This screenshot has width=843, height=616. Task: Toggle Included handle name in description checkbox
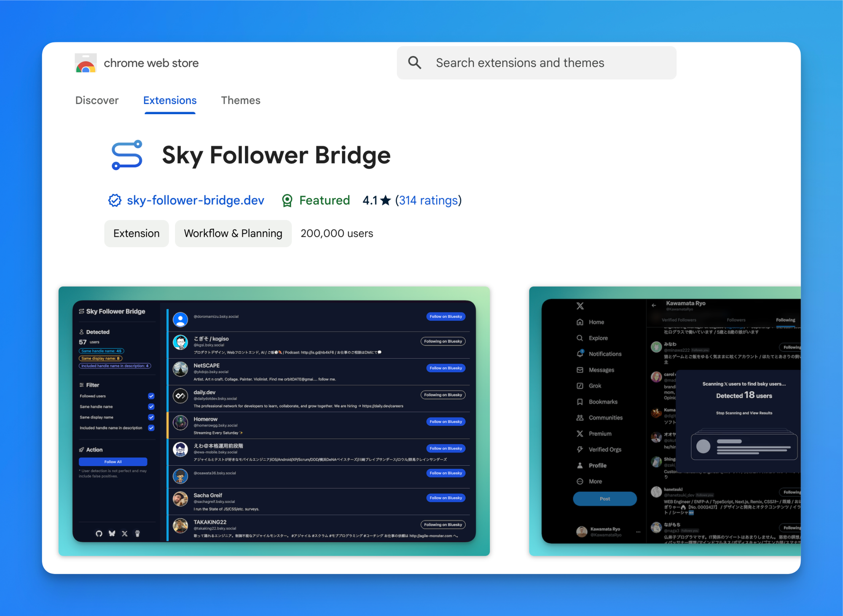(x=151, y=428)
